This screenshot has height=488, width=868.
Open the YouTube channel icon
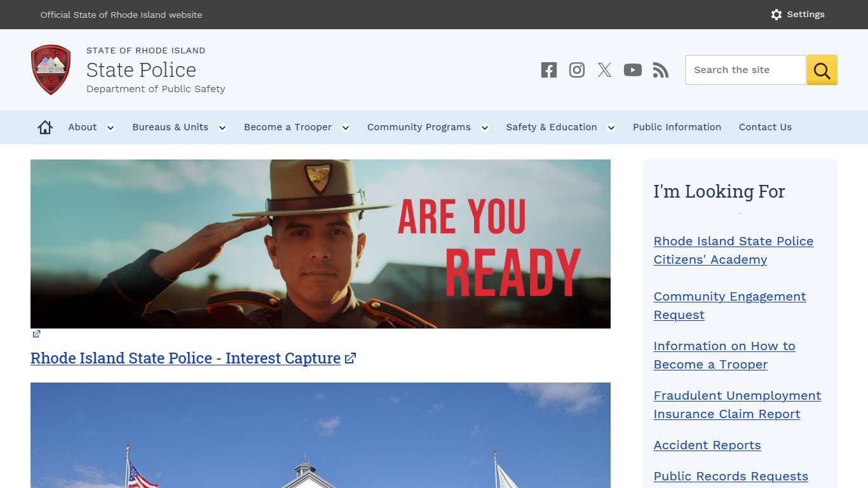click(633, 70)
